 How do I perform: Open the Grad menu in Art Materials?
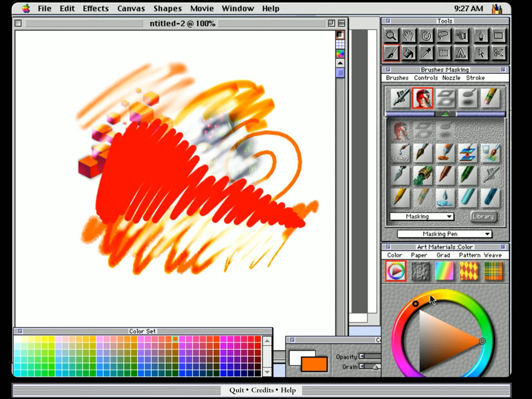(x=443, y=255)
